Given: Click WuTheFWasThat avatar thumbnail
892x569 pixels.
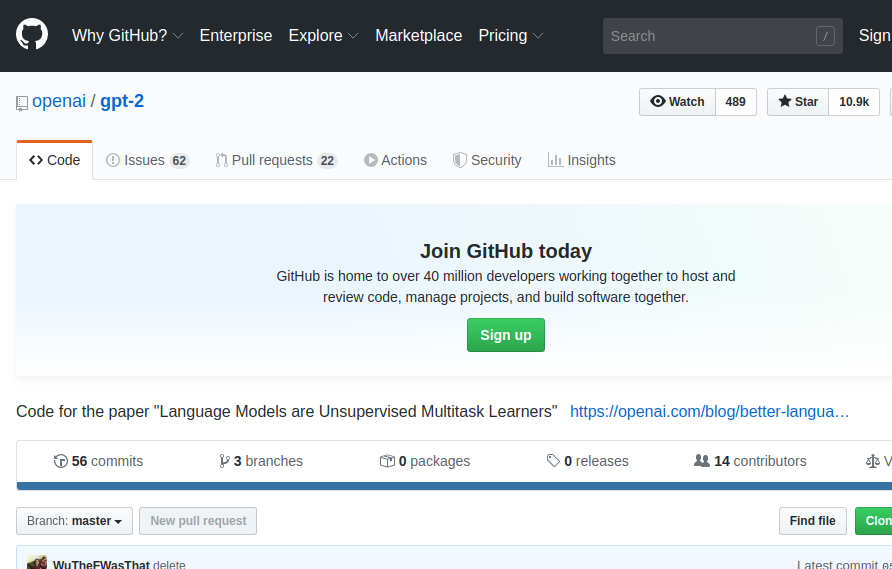Looking at the screenshot, I should pos(37,562).
